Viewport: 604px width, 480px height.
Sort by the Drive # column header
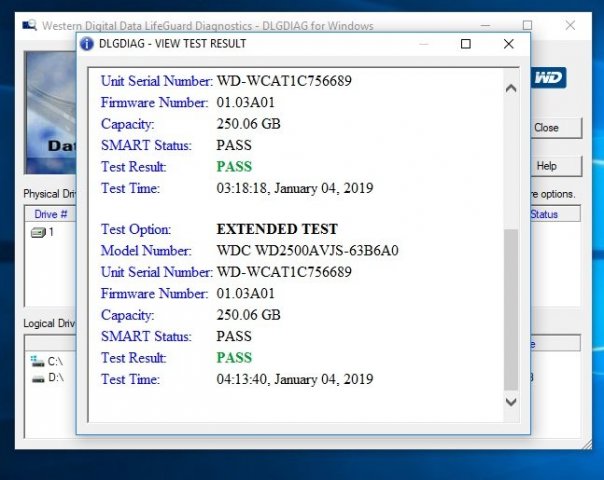(x=50, y=214)
